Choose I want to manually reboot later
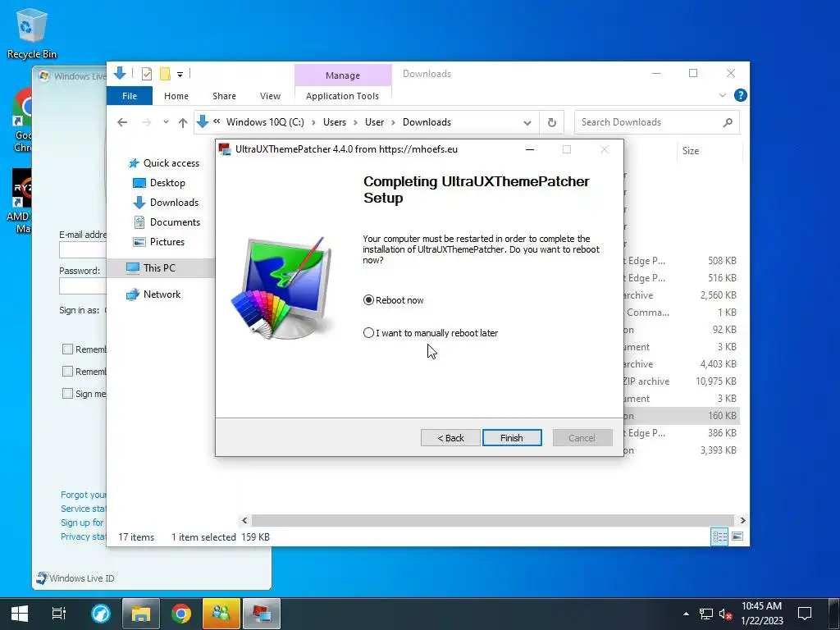The height and width of the screenshot is (630, 840). (431, 333)
